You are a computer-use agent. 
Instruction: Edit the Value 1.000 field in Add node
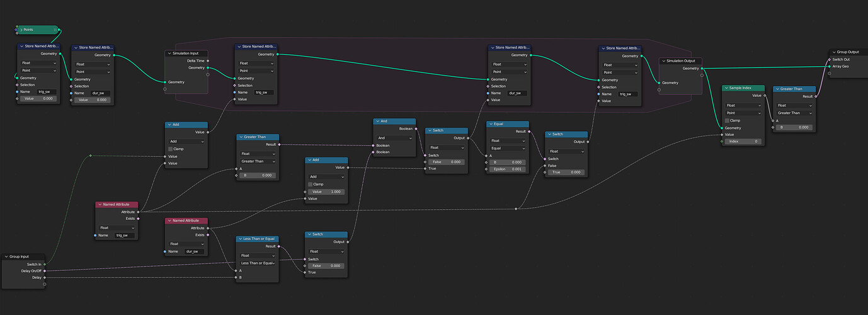point(326,192)
